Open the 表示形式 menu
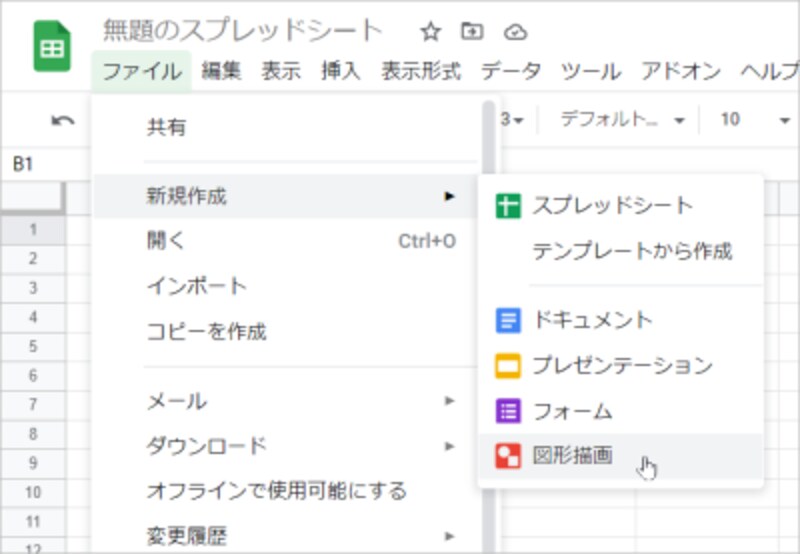The width and height of the screenshot is (800, 554). point(421,71)
